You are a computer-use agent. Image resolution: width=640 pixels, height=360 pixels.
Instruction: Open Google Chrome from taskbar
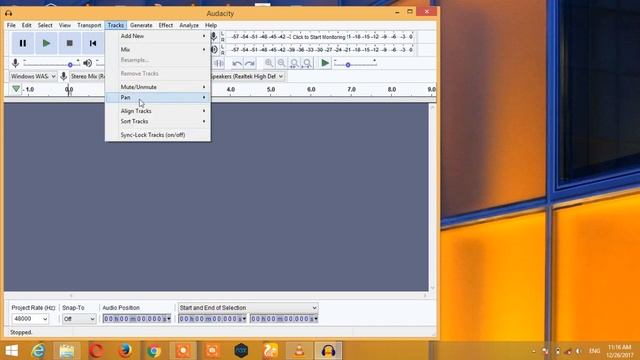coord(154,351)
